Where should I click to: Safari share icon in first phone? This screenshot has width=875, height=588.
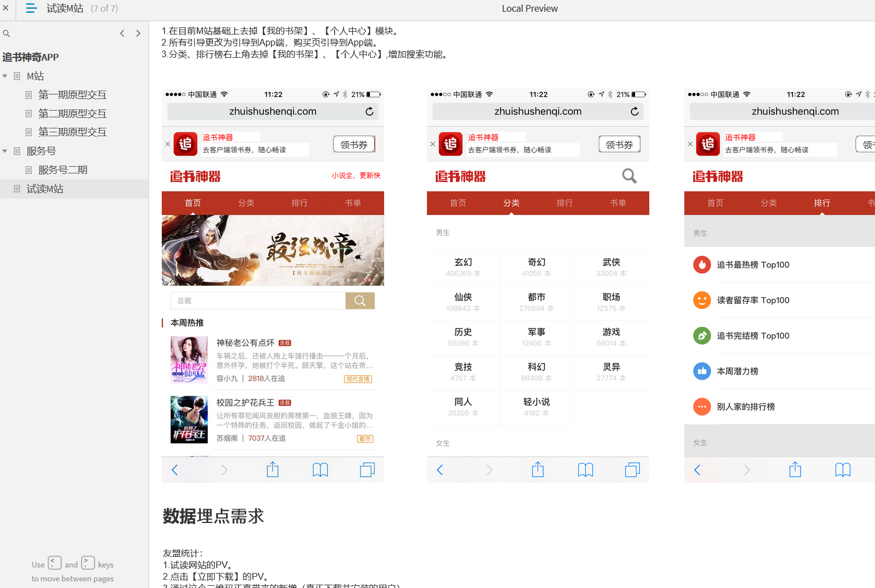click(272, 470)
